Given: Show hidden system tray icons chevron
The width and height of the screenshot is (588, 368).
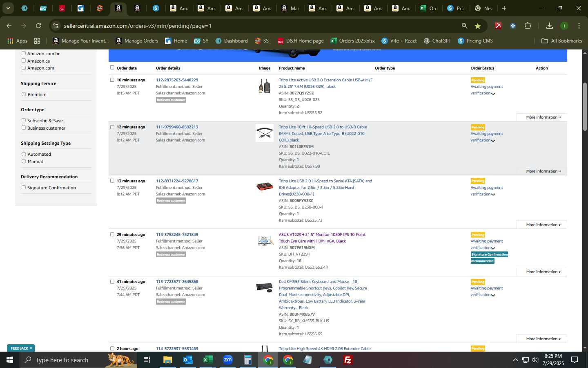Looking at the screenshot, I should (515, 360).
